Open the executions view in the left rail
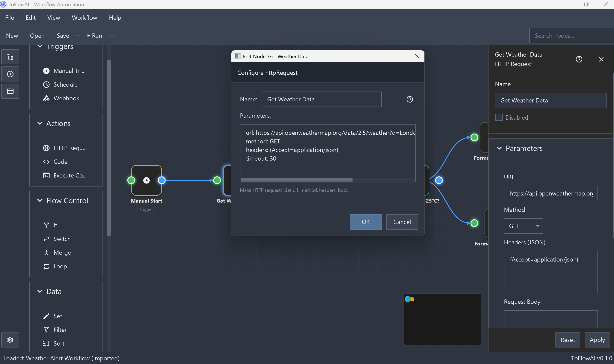Viewport: 614px width, 364px height. 10,74
